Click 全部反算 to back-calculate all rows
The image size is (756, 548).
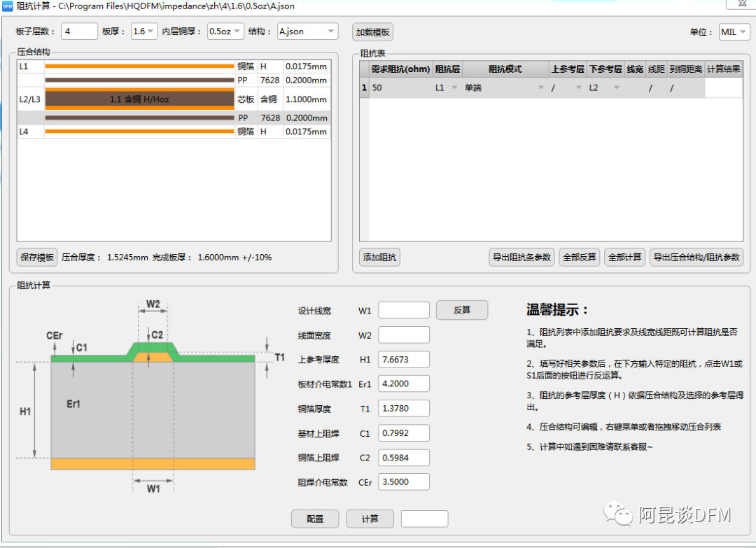pos(580,257)
